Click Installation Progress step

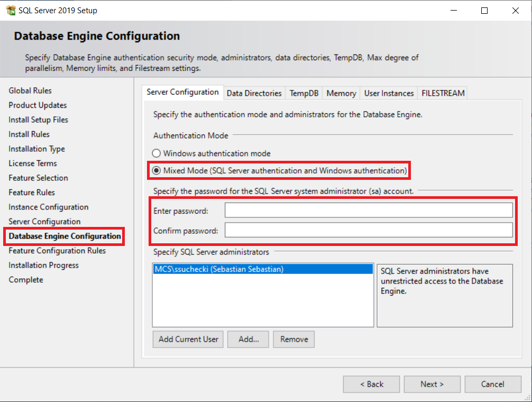[44, 266]
